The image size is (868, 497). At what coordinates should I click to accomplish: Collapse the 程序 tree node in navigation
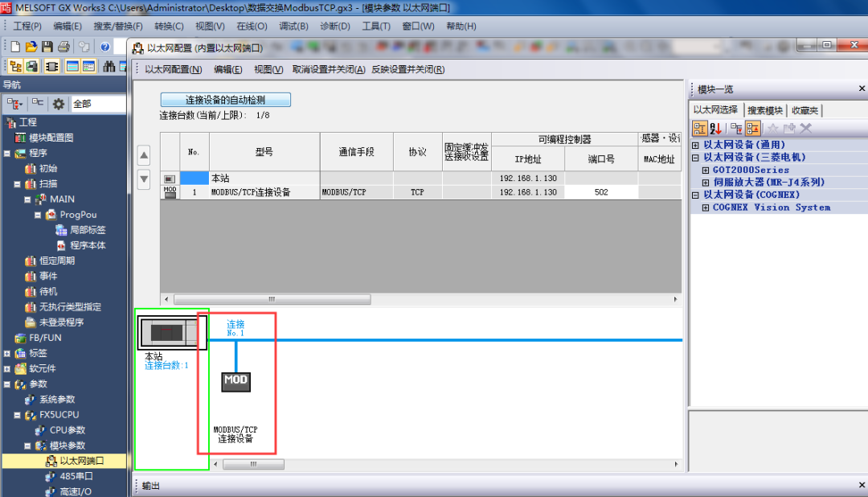pos(7,154)
